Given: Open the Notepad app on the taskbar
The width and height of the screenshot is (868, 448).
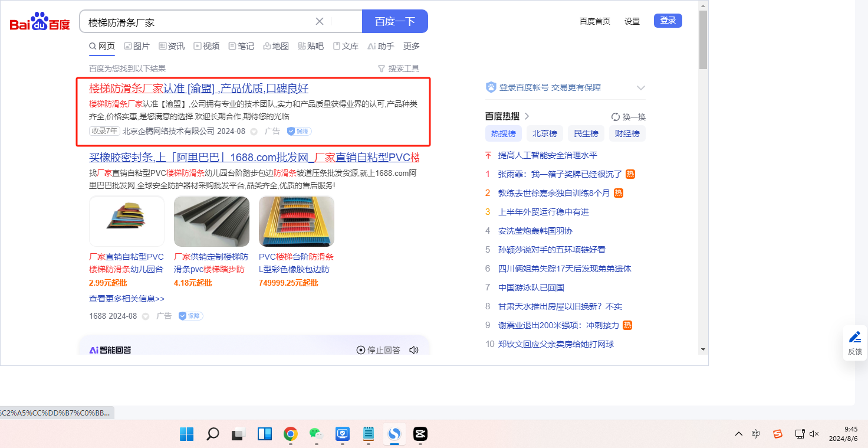Looking at the screenshot, I should pos(368,434).
